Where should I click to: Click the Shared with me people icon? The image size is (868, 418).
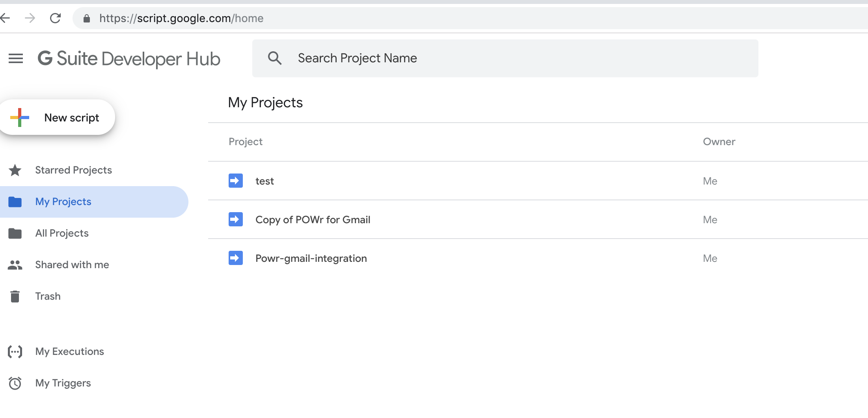click(x=15, y=265)
